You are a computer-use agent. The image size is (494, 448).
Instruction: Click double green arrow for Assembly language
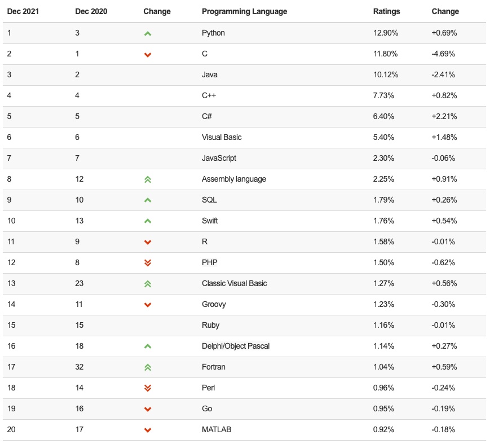point(147,179)
